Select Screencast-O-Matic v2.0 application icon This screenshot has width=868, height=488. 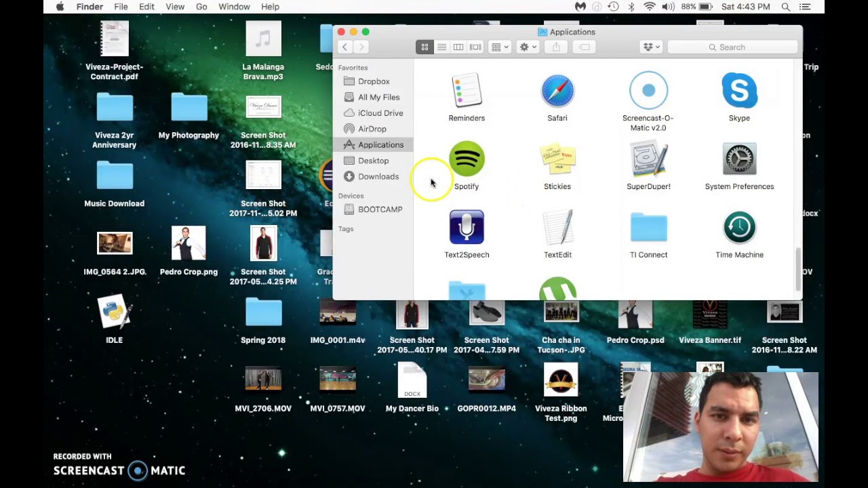point(648,90)
